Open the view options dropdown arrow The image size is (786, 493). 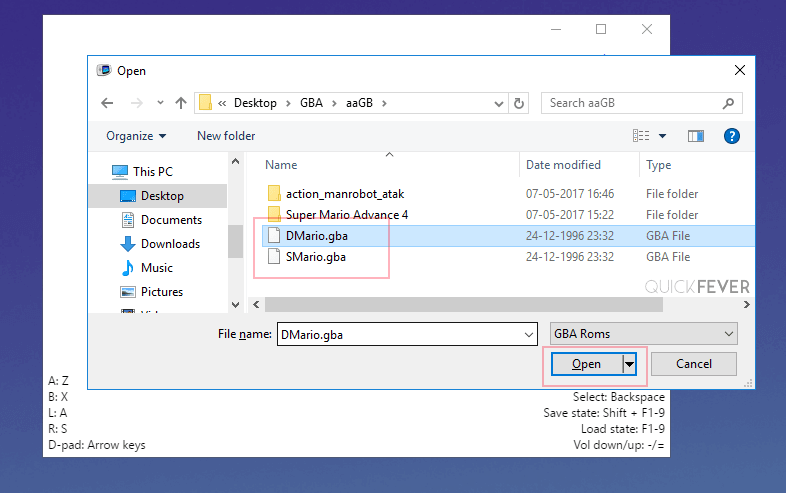662,136
